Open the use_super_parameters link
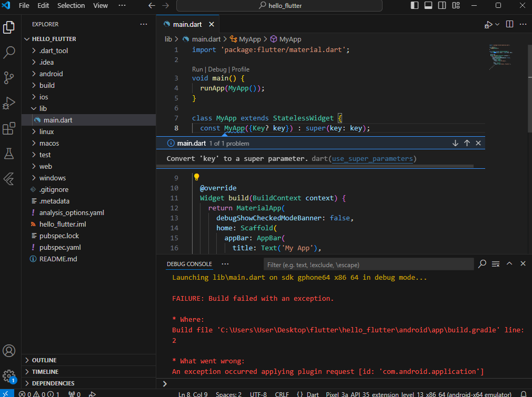Image resolution: width=532 pixels, height=397 pixels. [x=372, y=159]
